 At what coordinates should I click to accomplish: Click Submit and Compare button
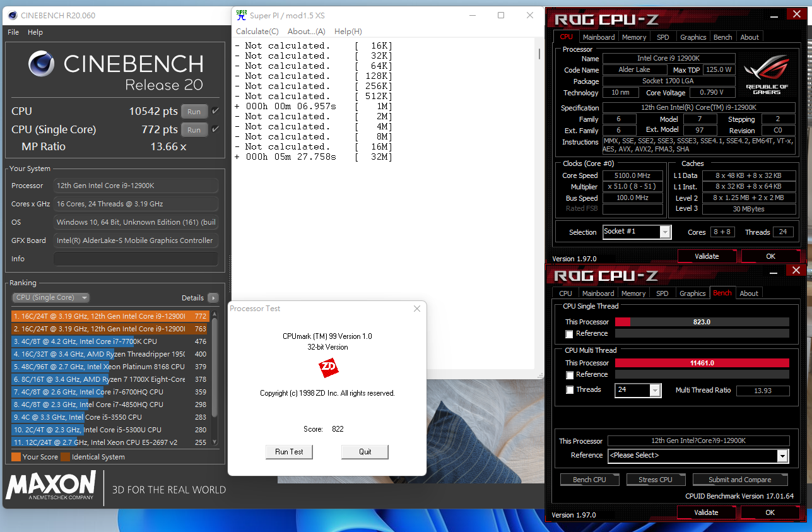pos(739,480)
